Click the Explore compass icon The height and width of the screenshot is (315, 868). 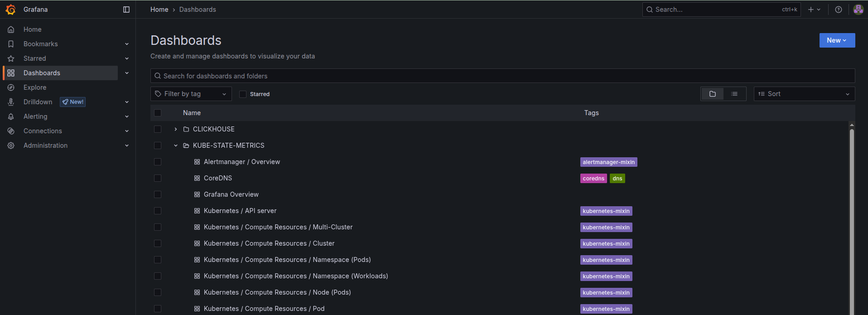[11, 87]
